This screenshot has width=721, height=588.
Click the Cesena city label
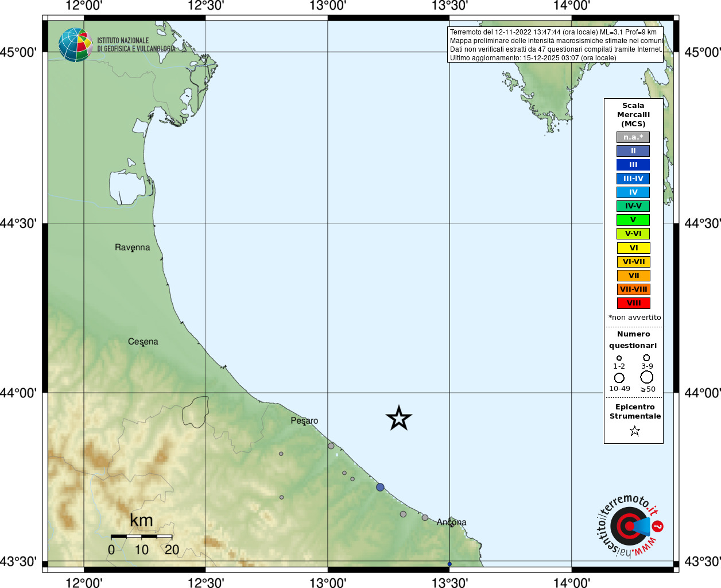(143, 342)
